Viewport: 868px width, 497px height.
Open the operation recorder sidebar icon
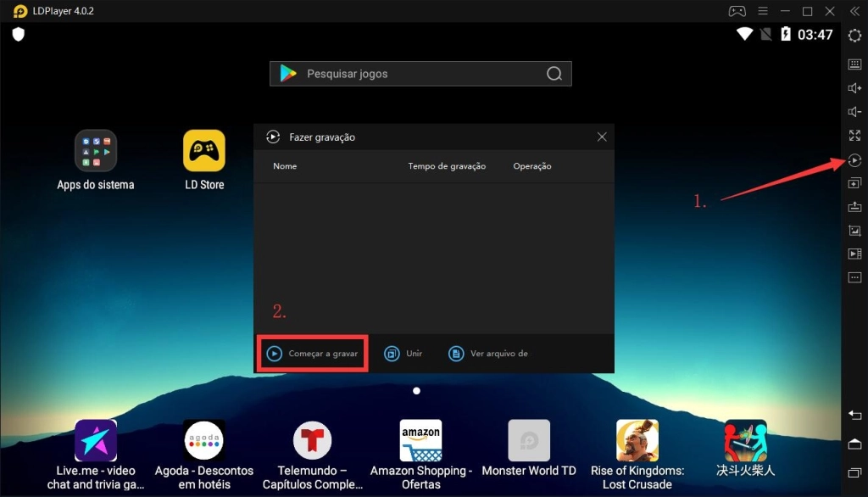click(x=854, y=160)
